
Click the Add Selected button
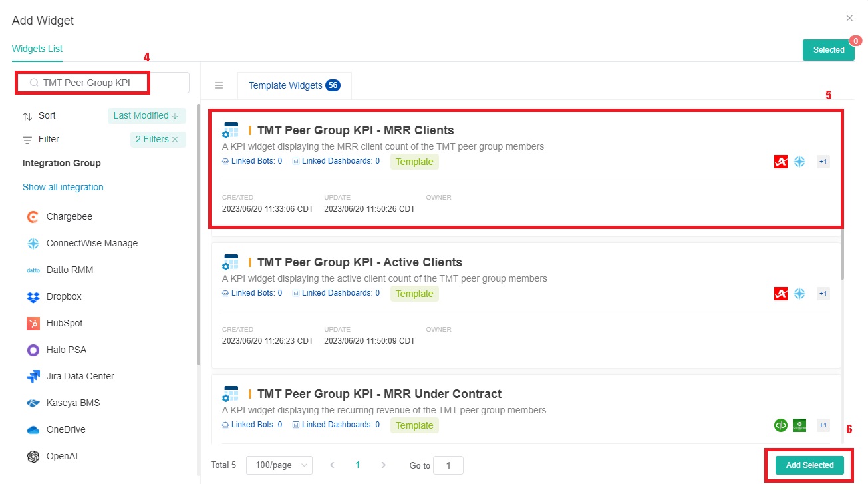click(809, 465)
